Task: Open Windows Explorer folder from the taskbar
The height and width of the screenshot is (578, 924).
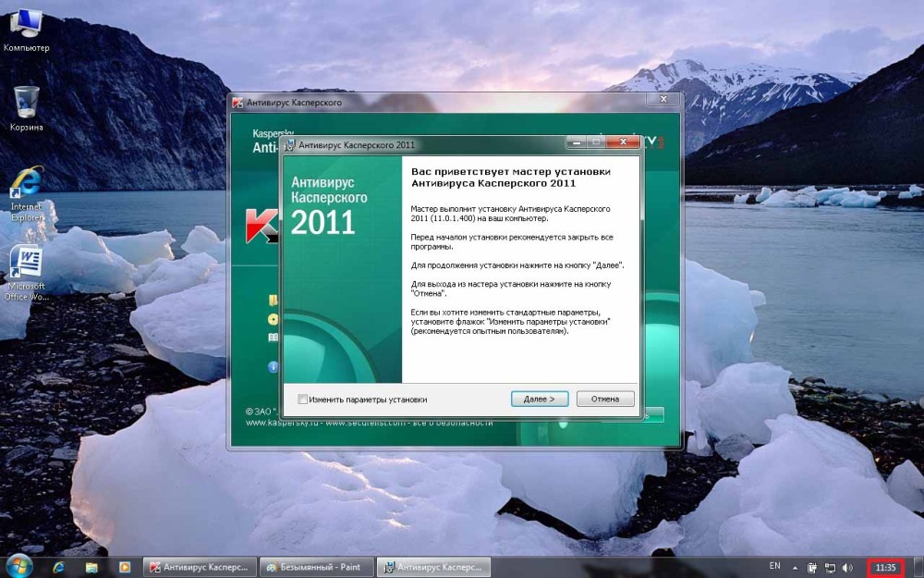Action: point(91,568)
